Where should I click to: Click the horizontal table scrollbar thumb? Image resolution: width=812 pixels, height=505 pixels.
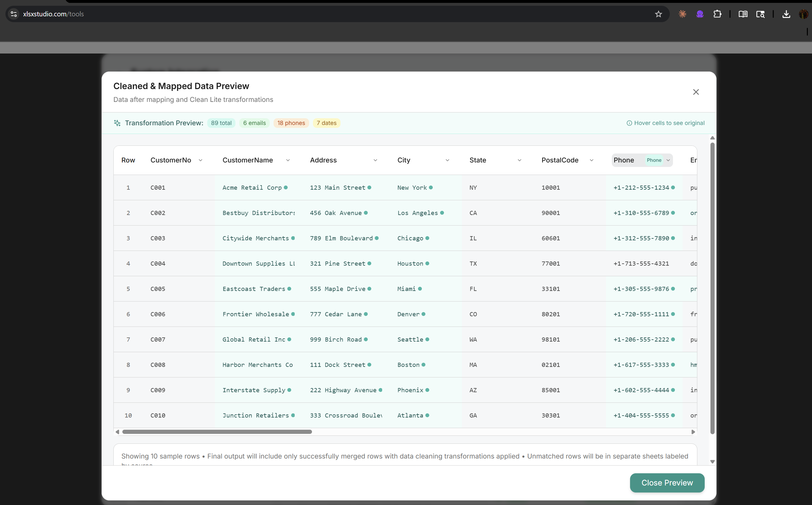(x=217, y=432)
